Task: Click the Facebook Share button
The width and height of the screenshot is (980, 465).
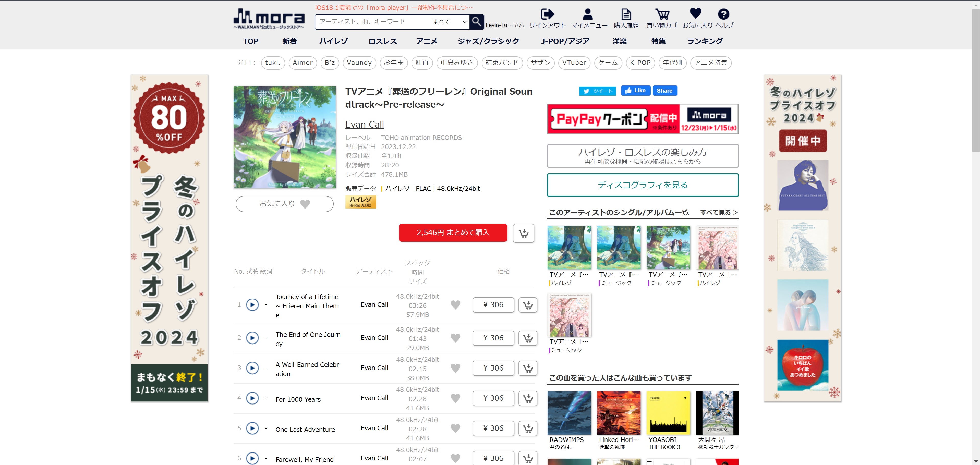Action: tap(665, 91)
